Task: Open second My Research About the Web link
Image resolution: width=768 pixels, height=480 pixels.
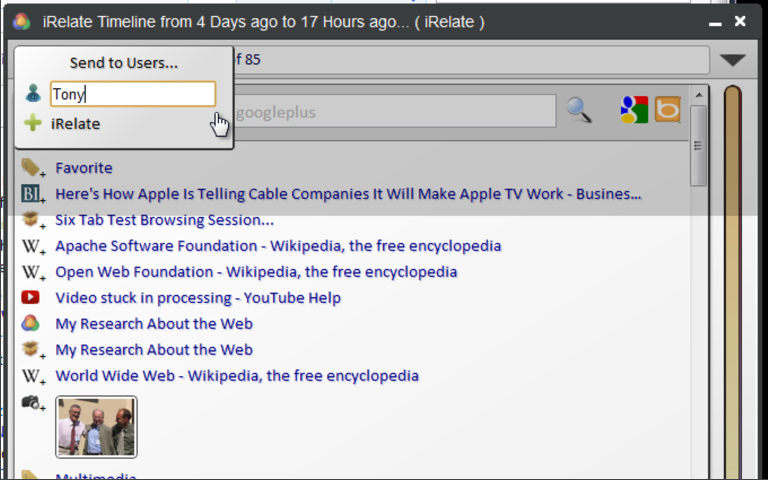Action: (x=154, y=350)
